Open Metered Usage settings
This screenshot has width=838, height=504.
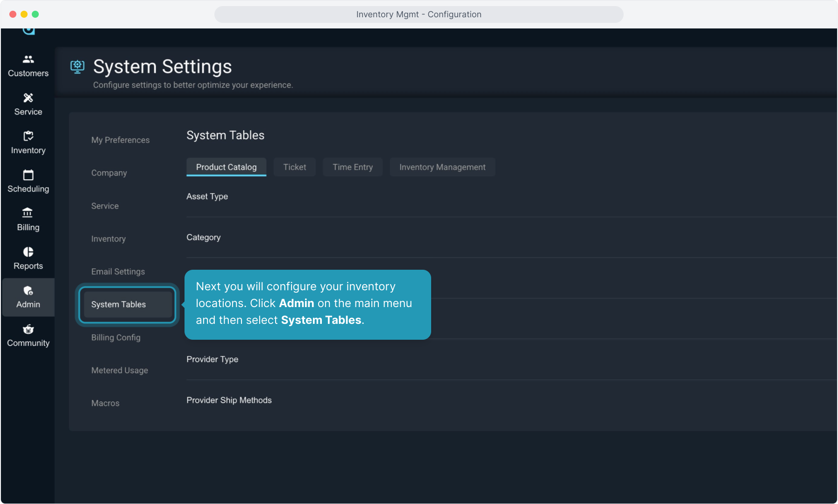[x=120, y=371]
